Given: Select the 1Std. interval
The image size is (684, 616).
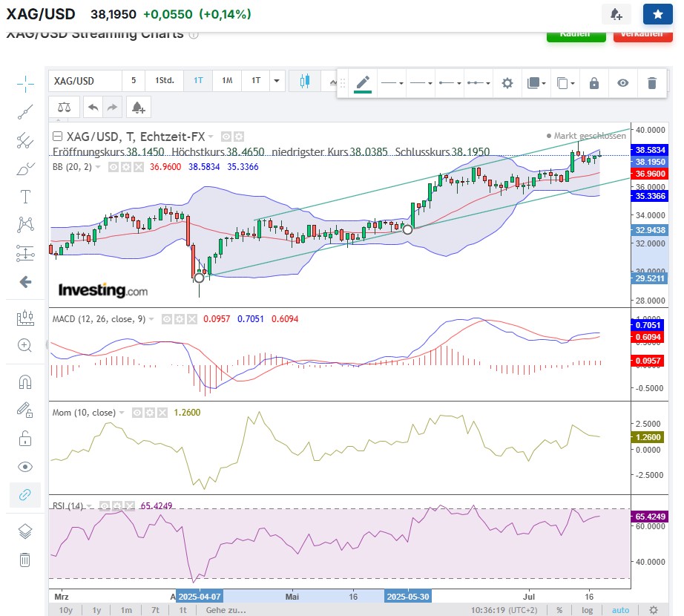Looking at the screenshot, I should (x=165, y=81).
